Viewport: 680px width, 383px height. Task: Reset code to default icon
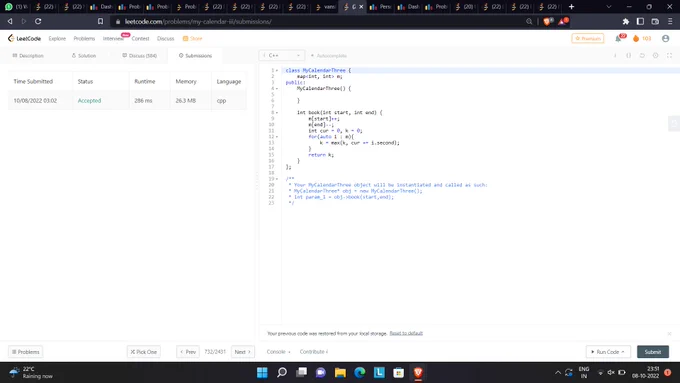642,56
